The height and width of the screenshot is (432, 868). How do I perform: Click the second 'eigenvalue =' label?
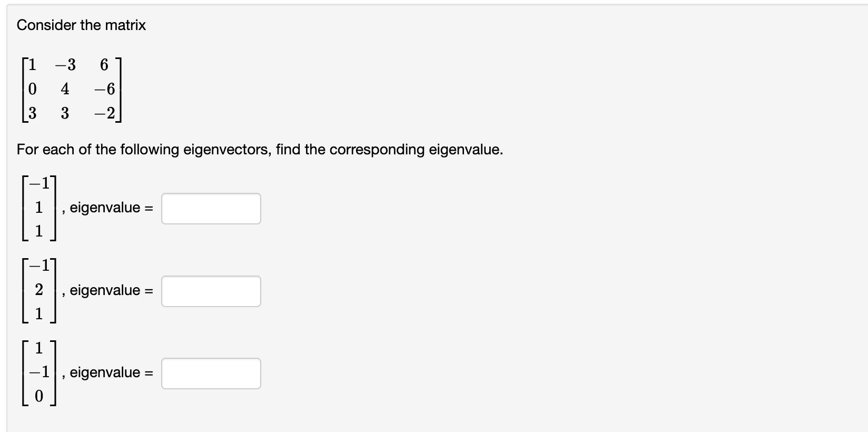(x=111, y=290)
